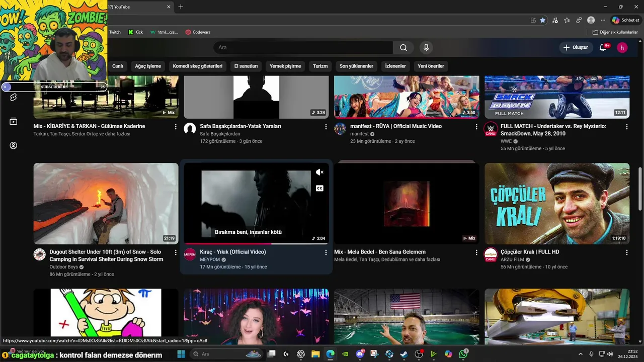Screen dimensions: 644x362
Task: Select the Son yüklenenler chip
Action: tap(356, 66)
